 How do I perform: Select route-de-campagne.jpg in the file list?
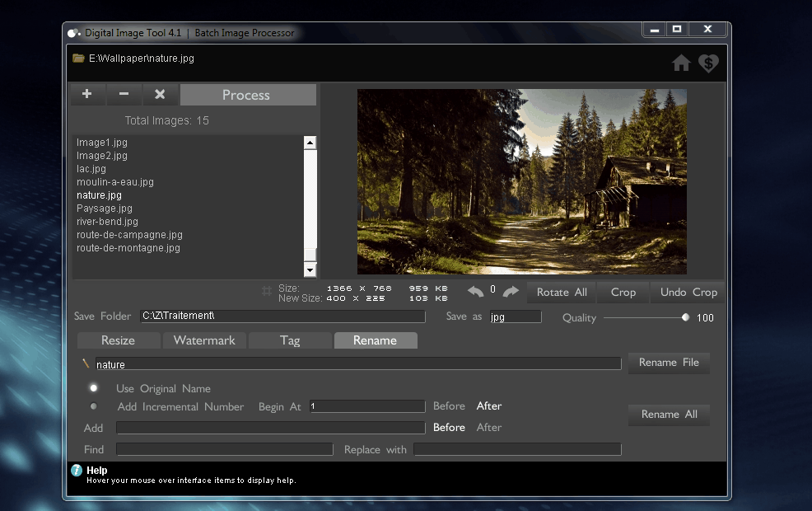tap(129, 235)
